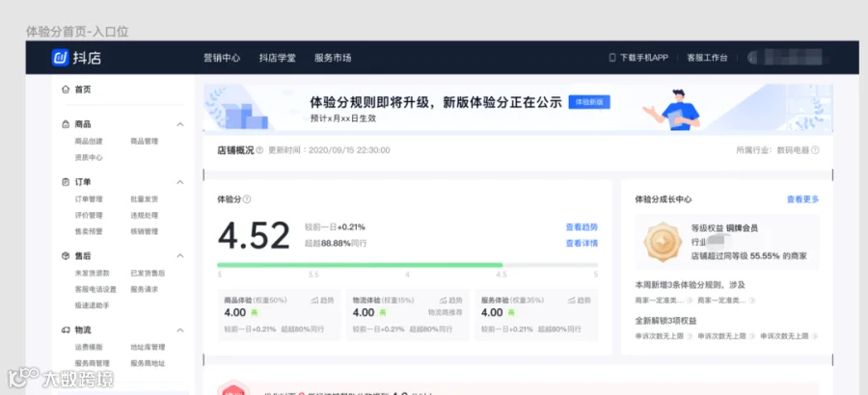Click the help icon beside 店铺概况
The height and width of the screenshot is (395, 868).
tap(259, 150)
